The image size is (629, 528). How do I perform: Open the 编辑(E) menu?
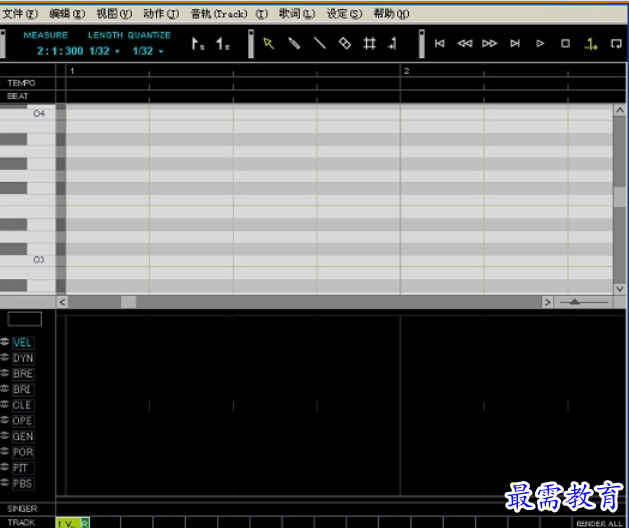67,14
